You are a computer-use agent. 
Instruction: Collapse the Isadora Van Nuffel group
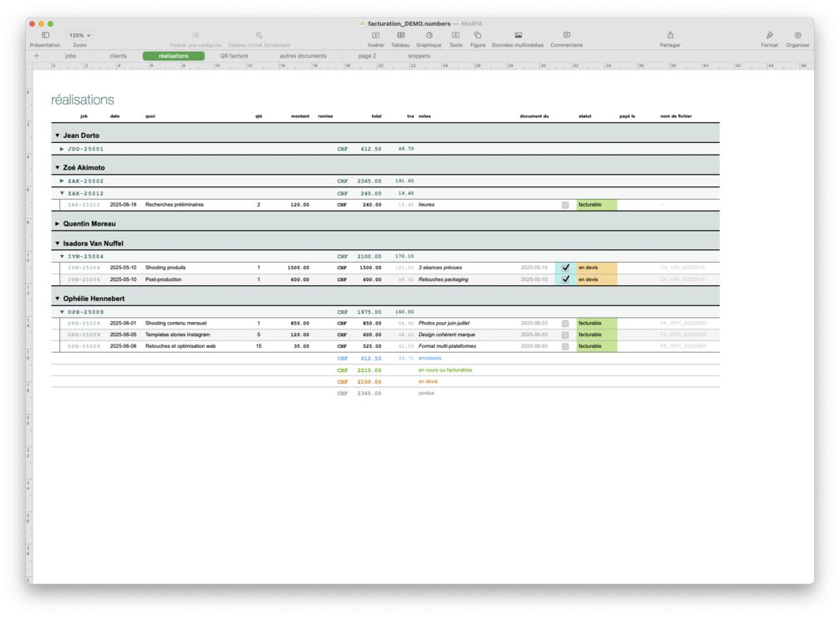tap(58, 243)
